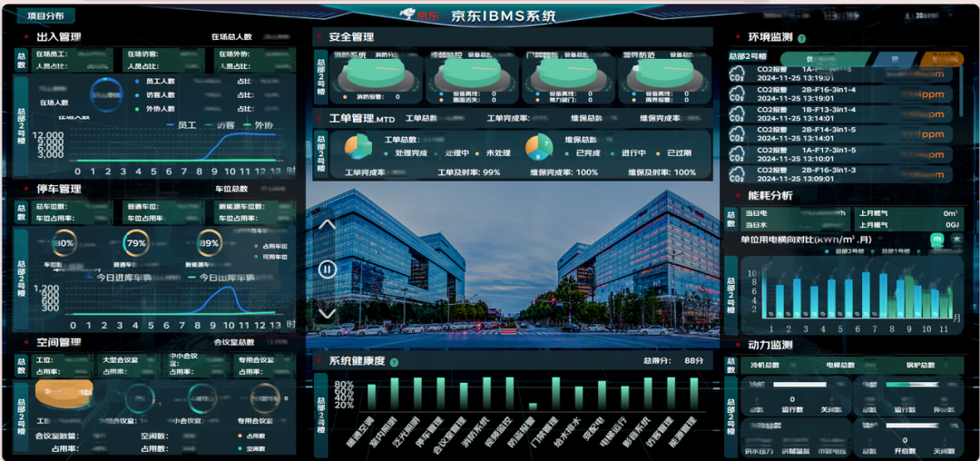Screen dimensions: 980x461
Task: Toggle 处理完成 work order legend
Action: (407, 153)
